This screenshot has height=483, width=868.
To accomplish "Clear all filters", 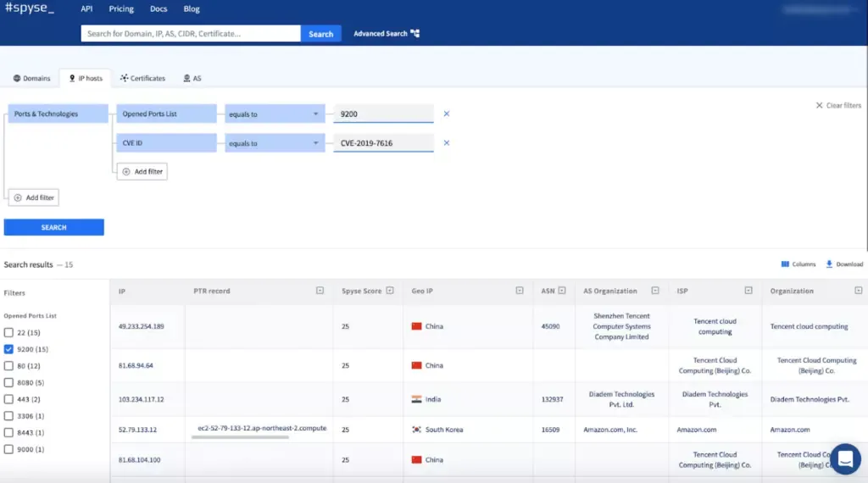I will tap(838, 105).
